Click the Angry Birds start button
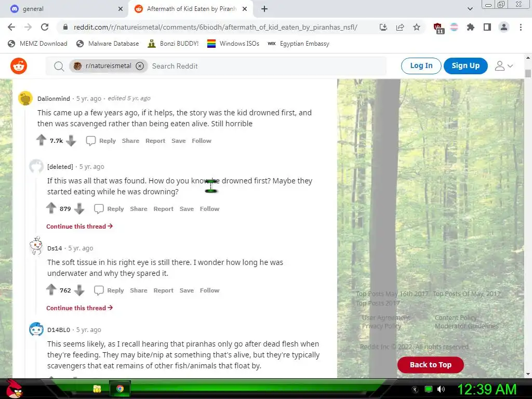The width and height of the screenshot is (532, 399). coord(14,389)
